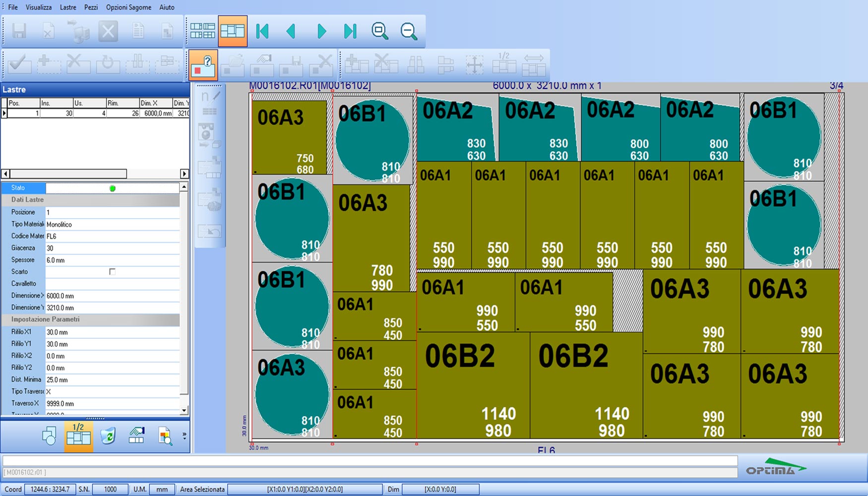The width and height of the screenshot is (868, 496).
Task: Click the Dati Lastre section header
Action: coord(90,200)
